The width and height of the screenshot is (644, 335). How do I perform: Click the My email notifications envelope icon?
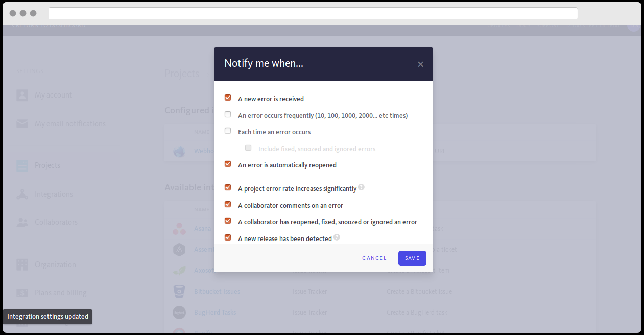coord(22,124)
